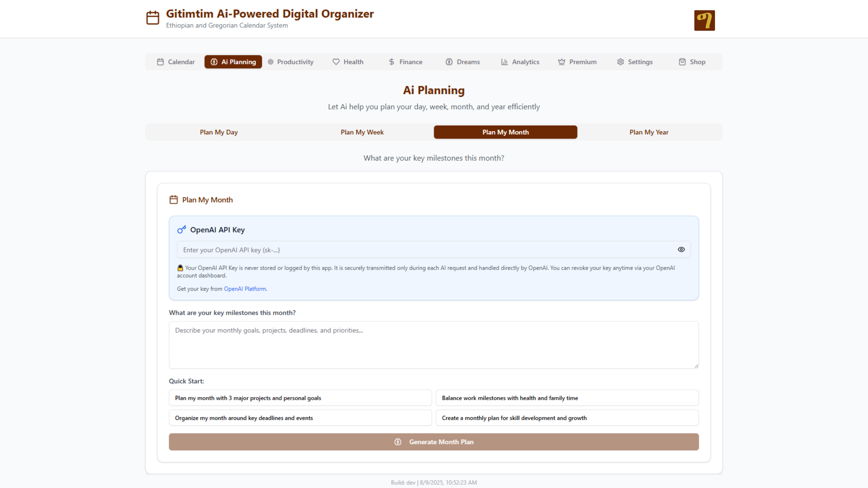
Task: Click the monthly milestones description text area
Action: tap(434, 345)
